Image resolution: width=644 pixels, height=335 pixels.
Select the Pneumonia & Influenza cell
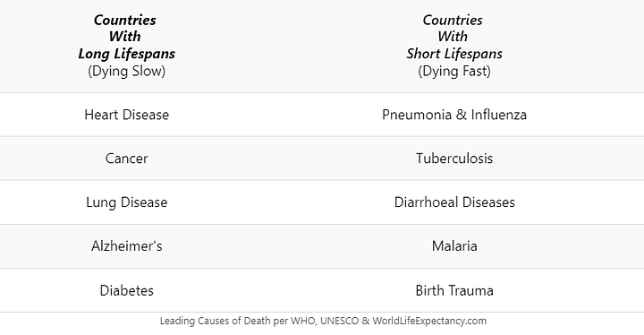pos(454,115)
